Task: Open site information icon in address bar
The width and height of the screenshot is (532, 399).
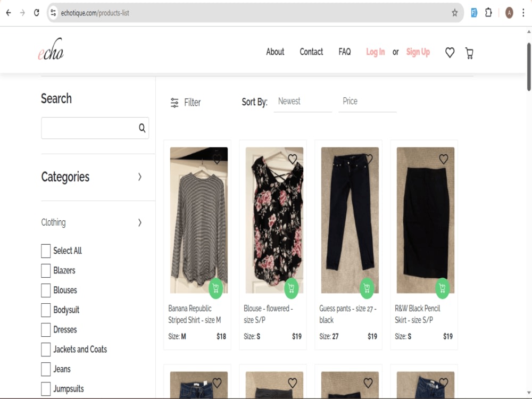Action: point(53,13)
